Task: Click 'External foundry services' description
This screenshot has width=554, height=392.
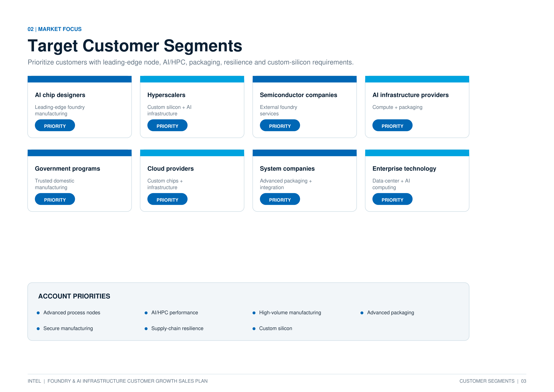Action: click(x=278, y=110)
